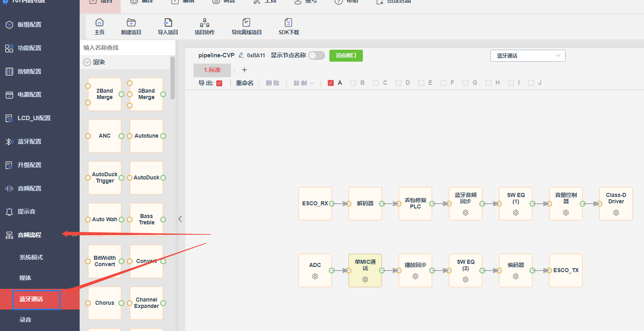Screen dimensions: 644x331
Task: Toggle the 显示节点名称 switch
Action: [x=317, y=56]
